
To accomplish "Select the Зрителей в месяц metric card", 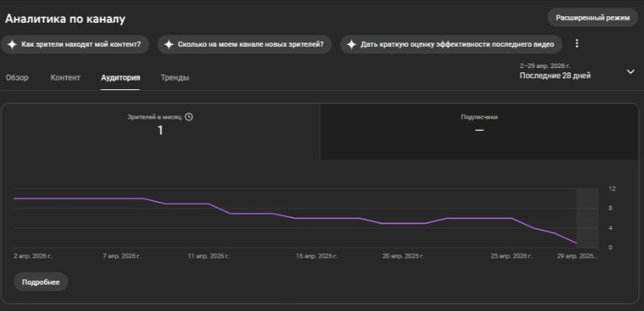I will coord(160,131).
